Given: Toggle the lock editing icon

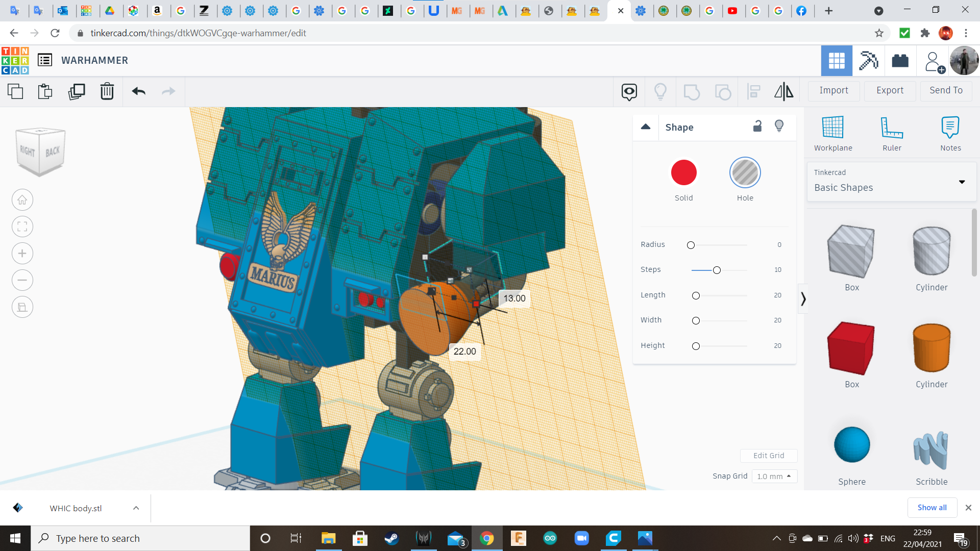Looking at the screenshot, I should click(757, 127).
